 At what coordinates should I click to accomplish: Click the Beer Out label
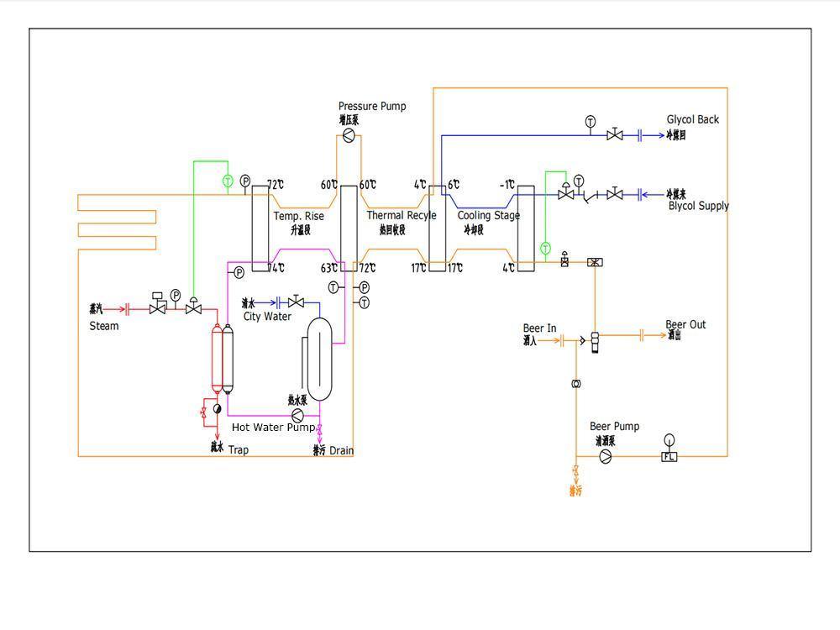pyautogui.click(x=685, y=324)
